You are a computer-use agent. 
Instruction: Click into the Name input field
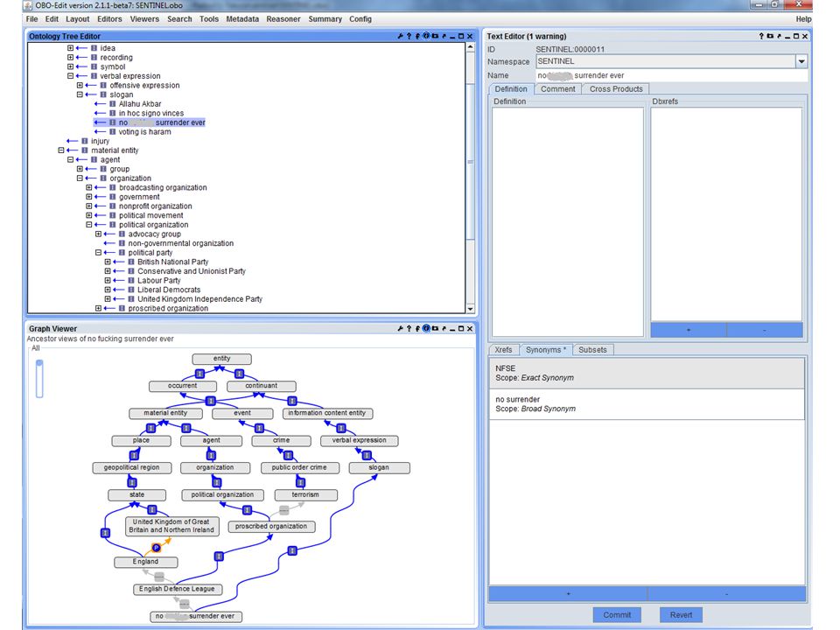pos(672,75)
